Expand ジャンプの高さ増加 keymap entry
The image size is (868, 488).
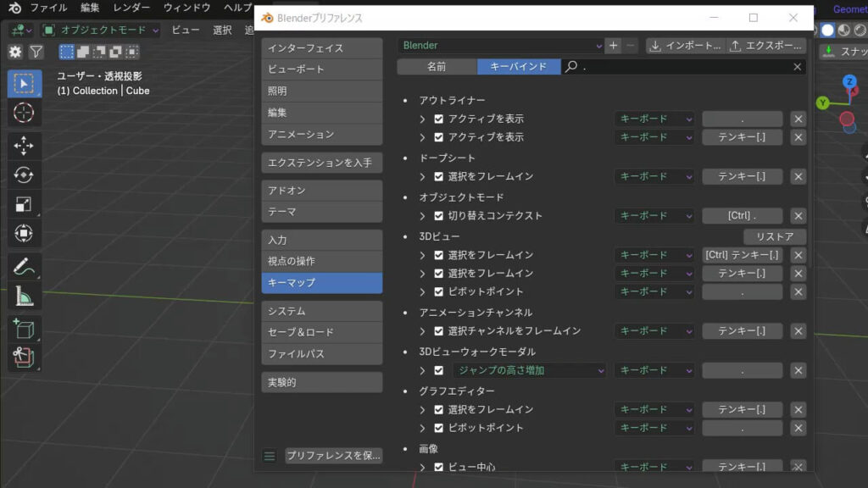[422, 370]
